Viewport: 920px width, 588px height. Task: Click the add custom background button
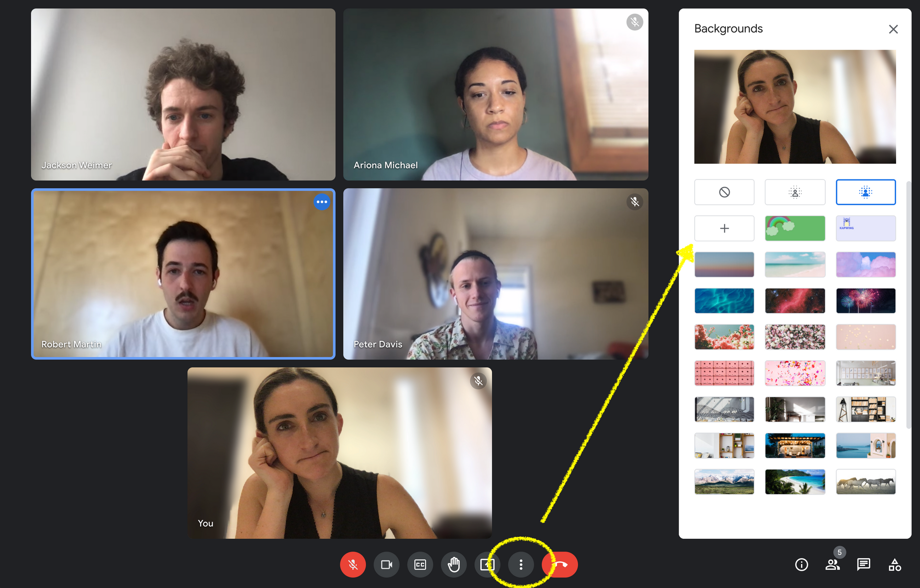[x=725, y=228]
